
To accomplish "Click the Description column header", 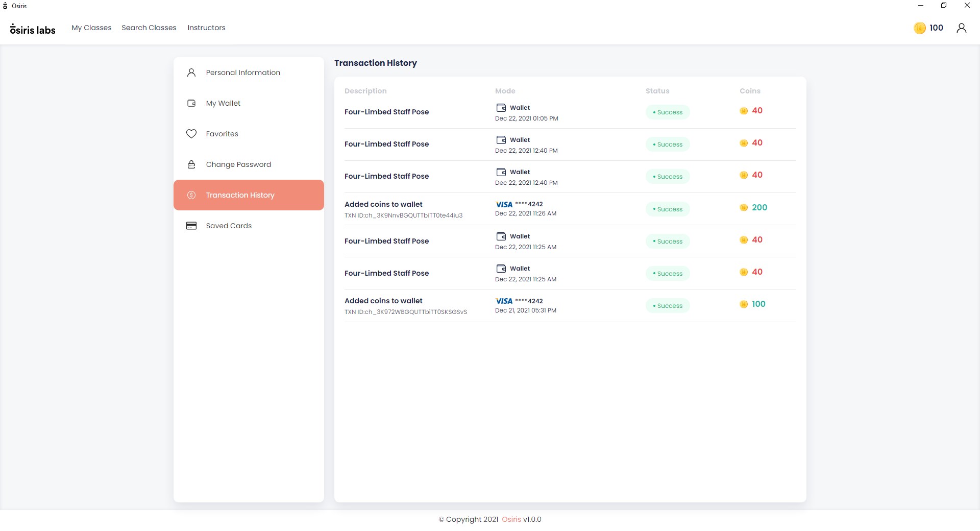I will [x=365, y=91].
